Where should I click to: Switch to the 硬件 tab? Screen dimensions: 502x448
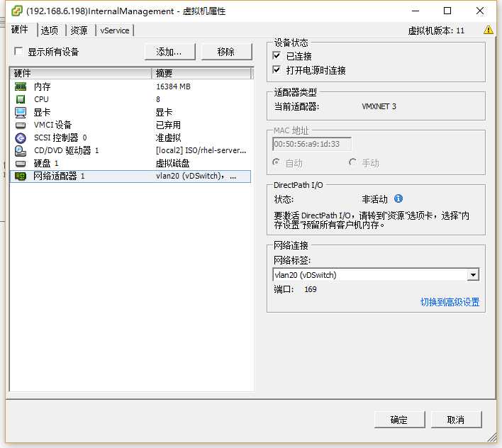click(x=20, y=30)
